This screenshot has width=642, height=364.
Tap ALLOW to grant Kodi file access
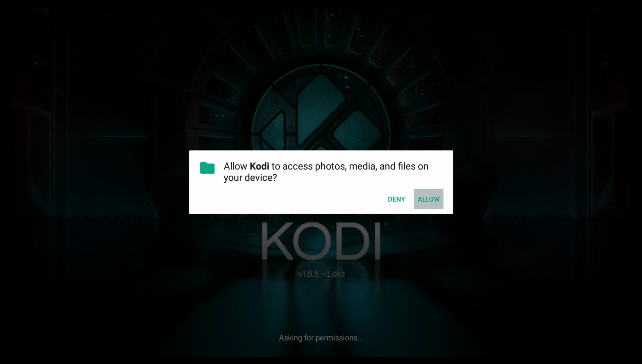[428, 199]
